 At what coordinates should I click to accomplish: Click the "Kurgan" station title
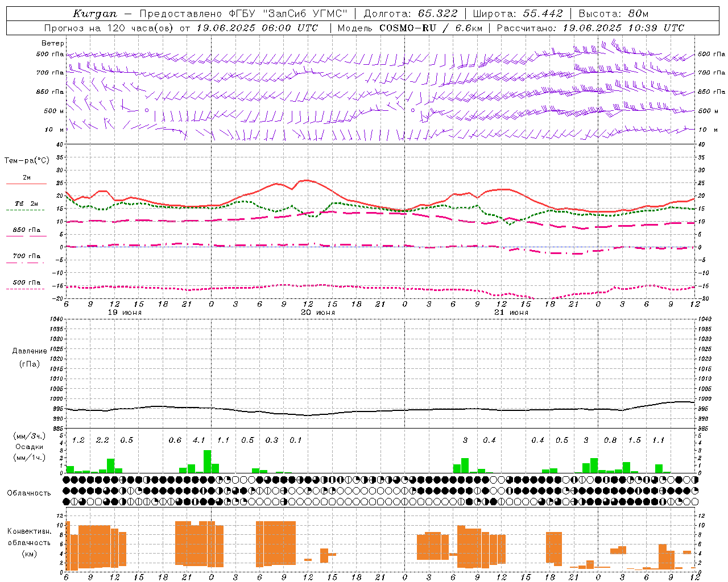95,14
